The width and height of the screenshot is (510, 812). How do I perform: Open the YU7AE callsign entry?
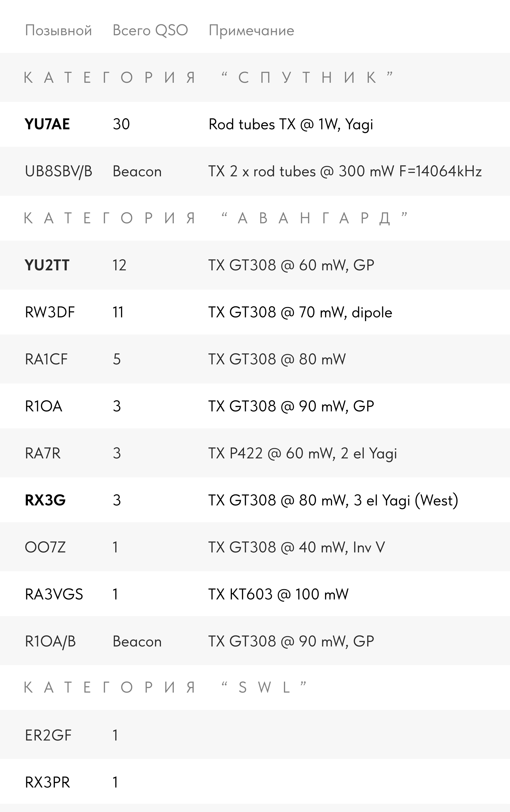pyautogui.click(x=47, y=124)
